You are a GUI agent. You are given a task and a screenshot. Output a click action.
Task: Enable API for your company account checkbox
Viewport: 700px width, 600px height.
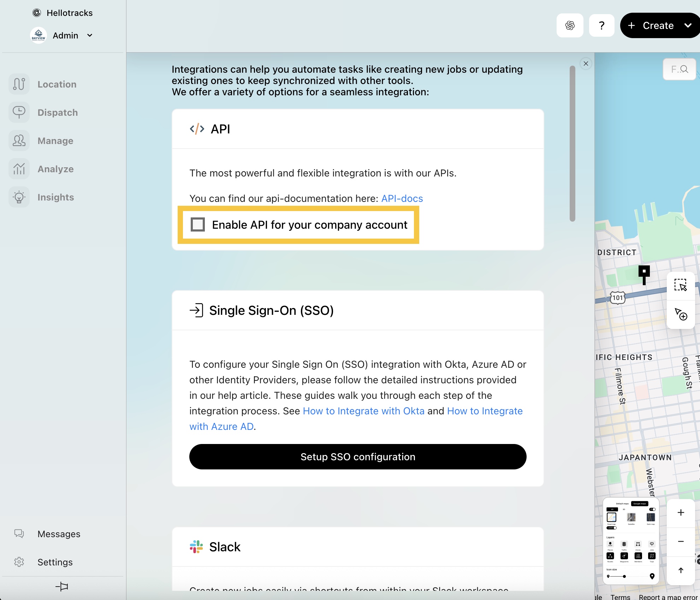click(x=198, y=224)
